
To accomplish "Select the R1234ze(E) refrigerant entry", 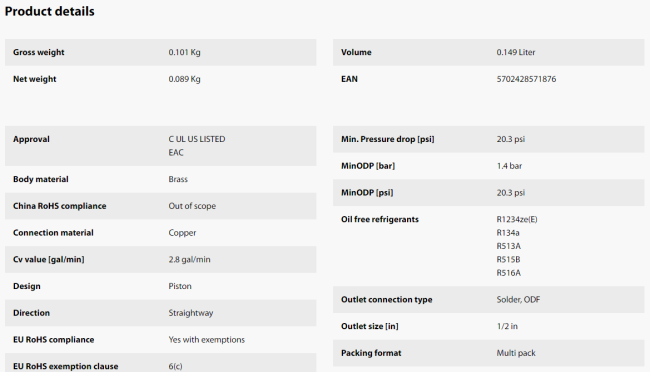I will (x=517, y=219).
